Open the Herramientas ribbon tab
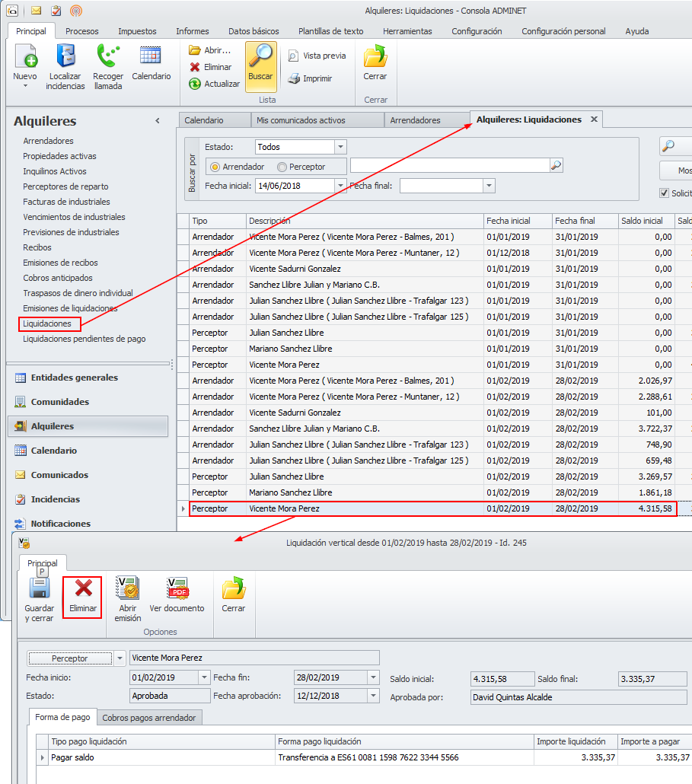692x784 pixels. (407, 31)
